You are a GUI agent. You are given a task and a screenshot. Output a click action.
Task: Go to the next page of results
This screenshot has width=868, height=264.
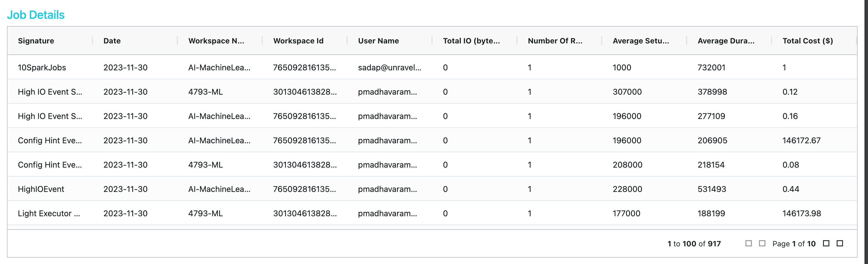pos(826,243)
